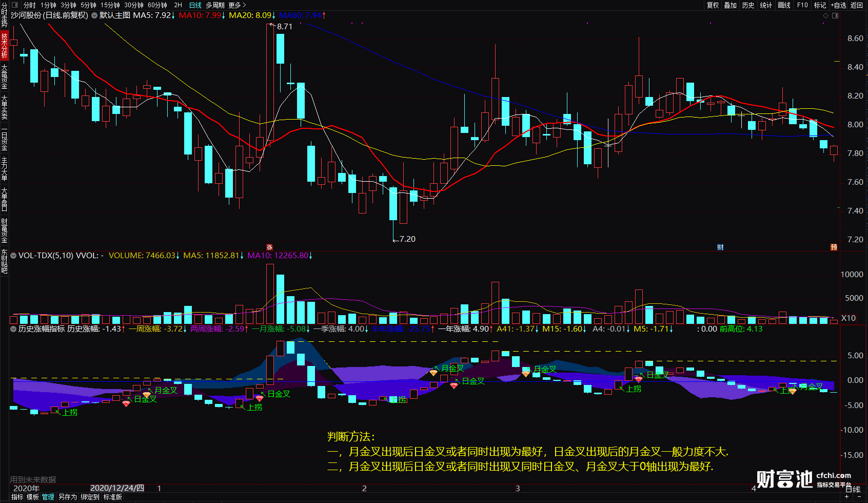Select the 3分钟 period
The width and height of the screenshot is (868, 503).
(68, 5)
